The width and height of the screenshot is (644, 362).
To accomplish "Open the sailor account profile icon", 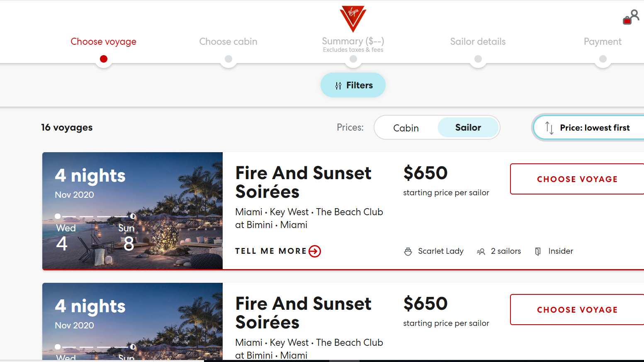I will (x=631, y=17).
